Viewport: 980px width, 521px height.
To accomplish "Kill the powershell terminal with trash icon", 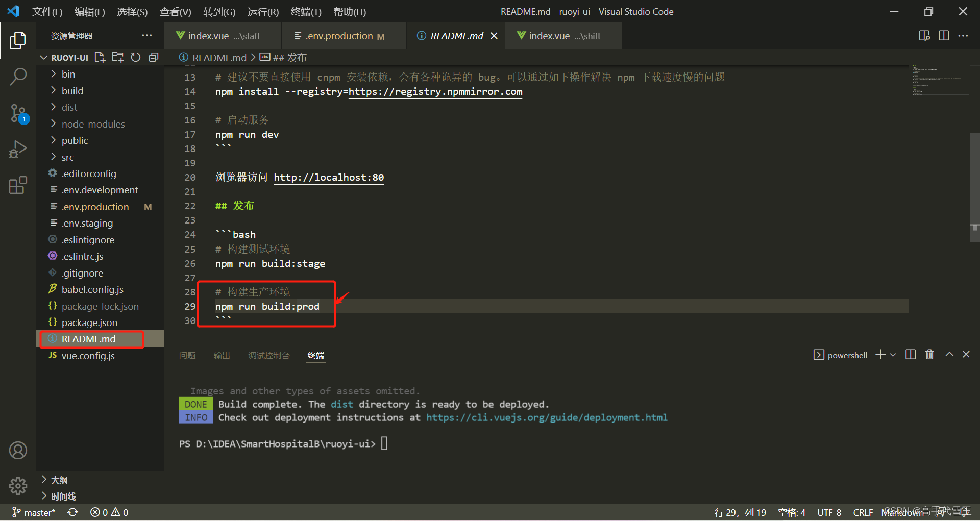I will pyautogui.click(x=929, y=354).
